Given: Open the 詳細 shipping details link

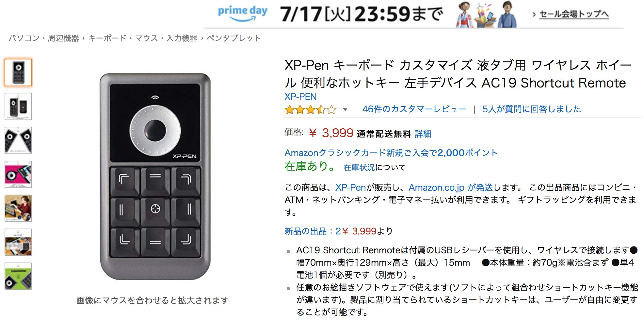Looking at the screenshot, I should click(x=423, y=134).
